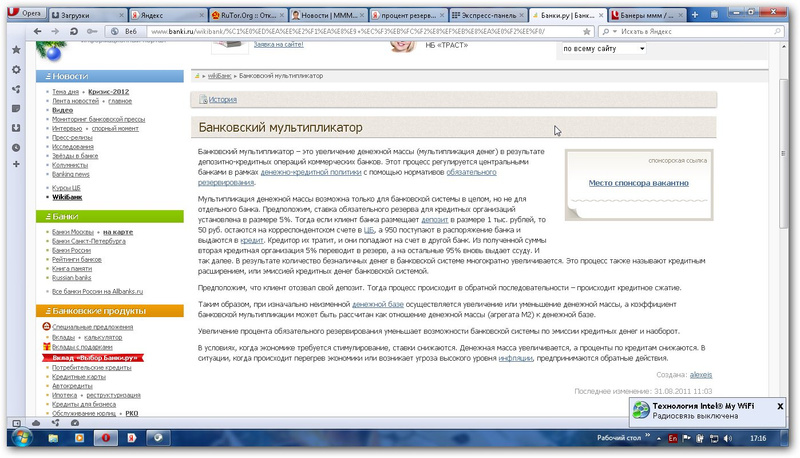Open the Opera main menu button
The width and height of the screenshot is (800, 458).
(27, 14)
